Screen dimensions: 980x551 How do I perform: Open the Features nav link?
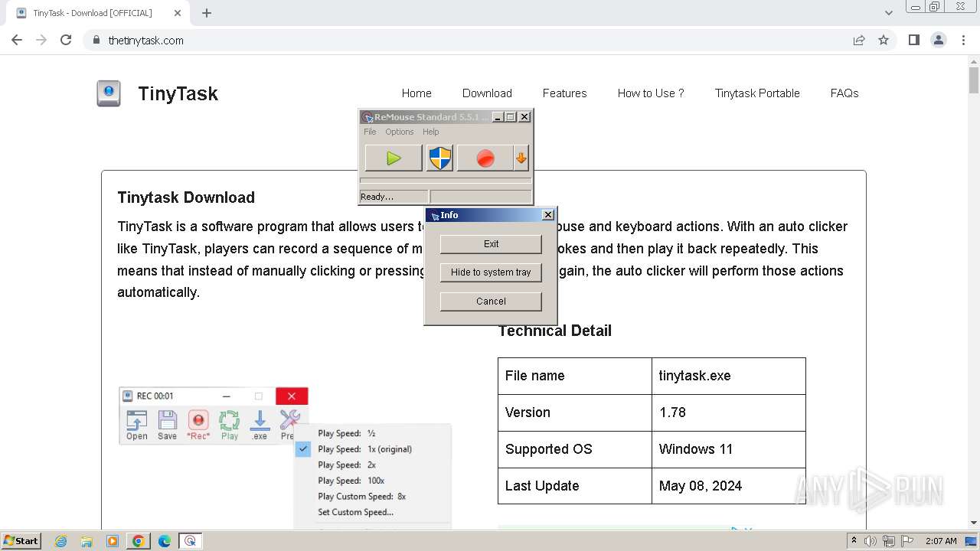pyautogui.click(x=564, y=93)
